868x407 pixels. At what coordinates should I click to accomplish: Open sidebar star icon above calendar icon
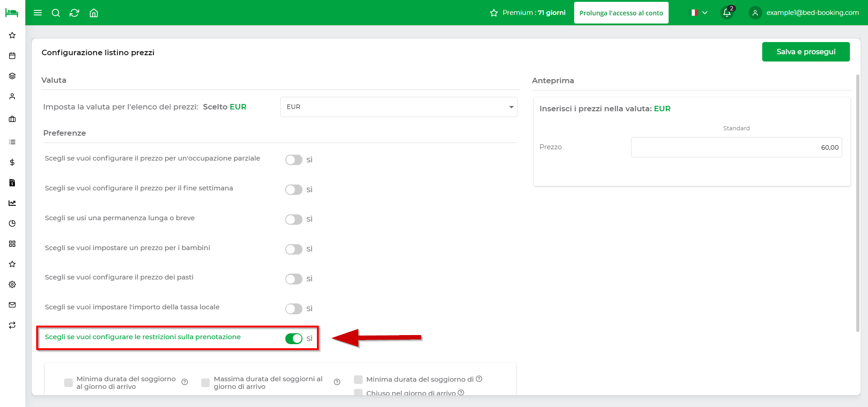tap(12, 35)
